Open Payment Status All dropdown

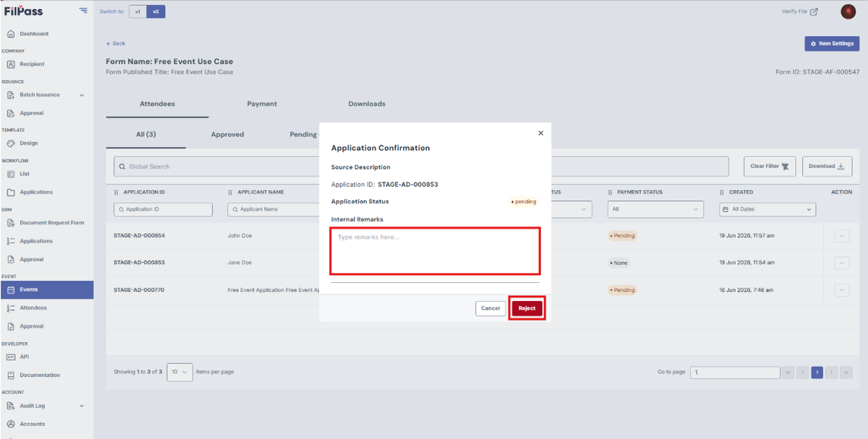pyautogui.click(x=655, y=209)
